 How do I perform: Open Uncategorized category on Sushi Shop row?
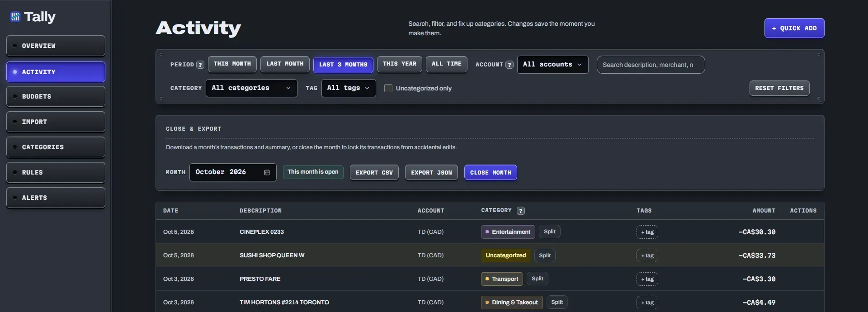pos(505,255)
